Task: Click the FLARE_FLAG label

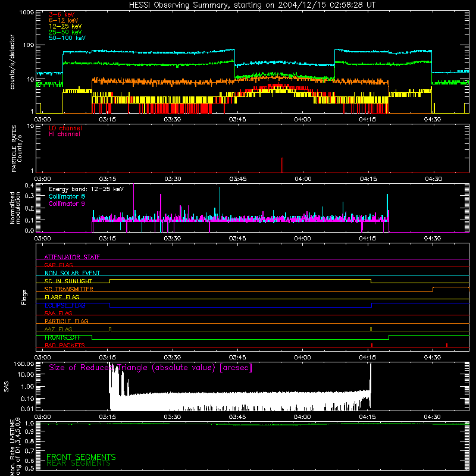Action: pyautogui.click(x=62, y=297)
